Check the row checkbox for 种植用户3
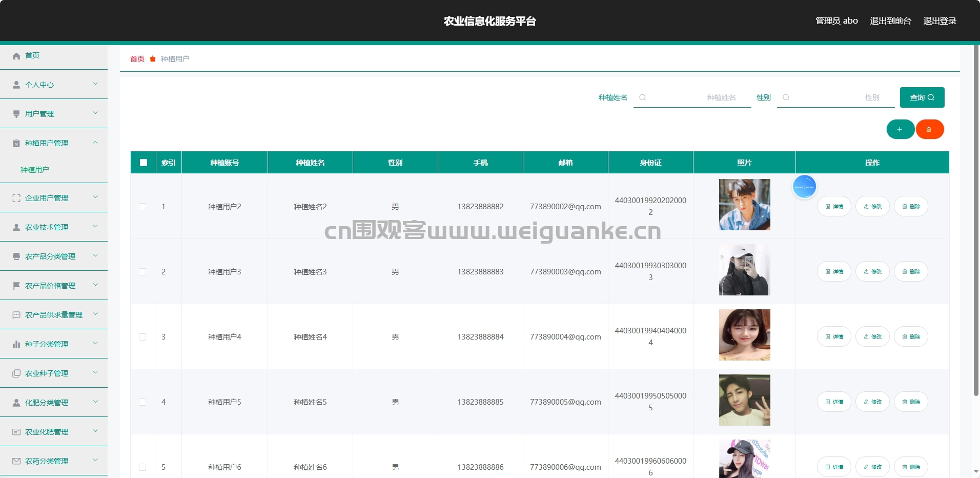The image size is (980, 478). (142, 272)
